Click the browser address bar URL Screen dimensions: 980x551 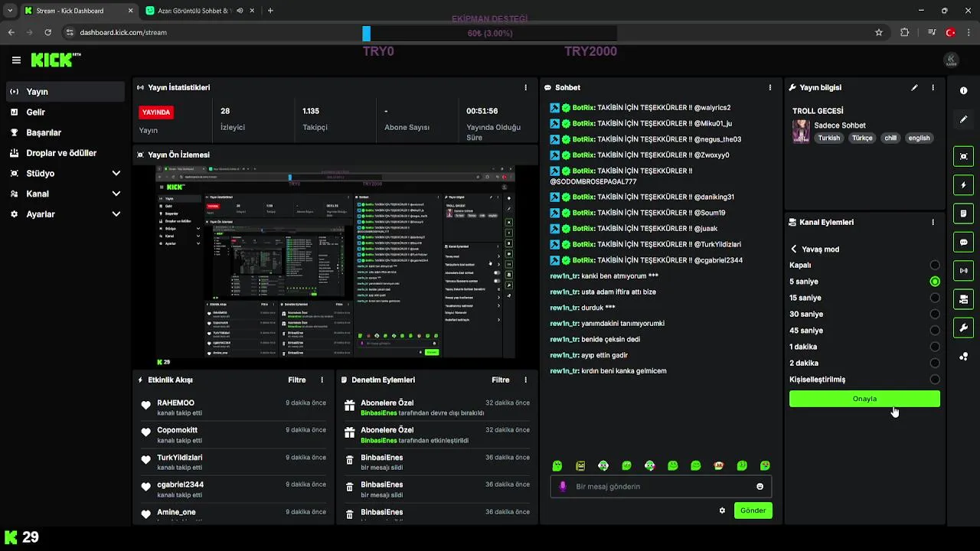(x=123, y=32)
